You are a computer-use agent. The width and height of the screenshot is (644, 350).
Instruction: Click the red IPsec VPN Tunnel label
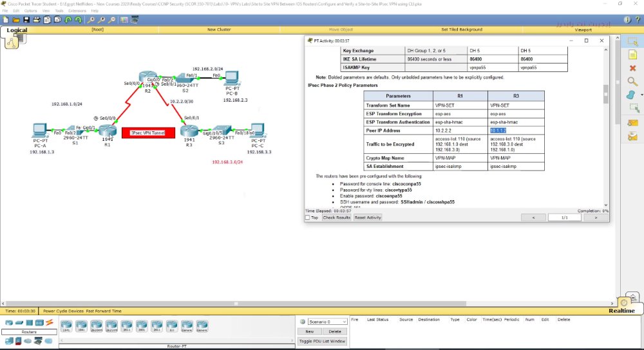click(148, 133)
